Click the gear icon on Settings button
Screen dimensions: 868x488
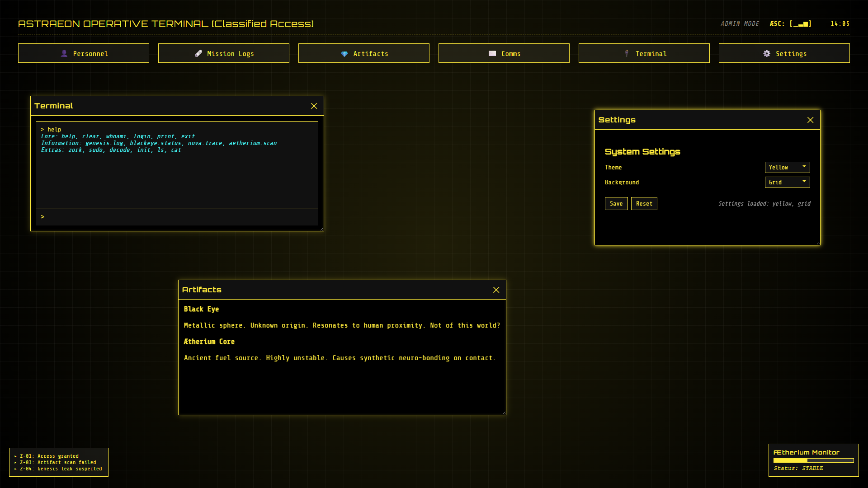point(767,53)
